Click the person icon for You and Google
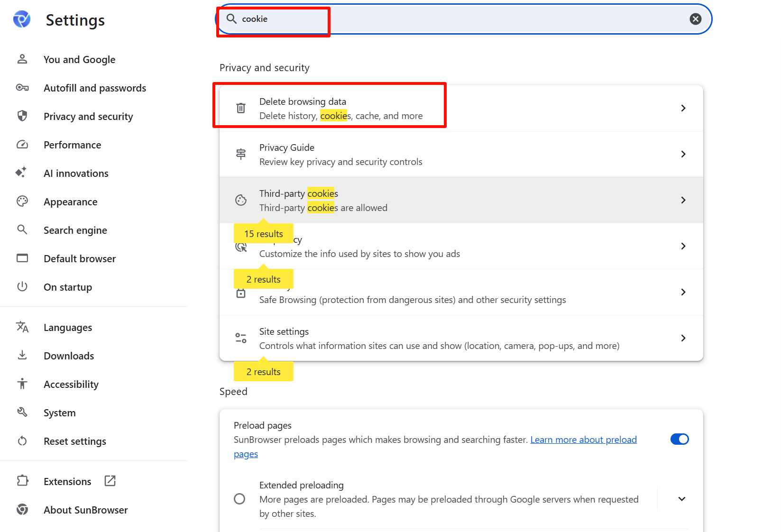This screenshot has width=781, height=532. (x=22, y=59)
